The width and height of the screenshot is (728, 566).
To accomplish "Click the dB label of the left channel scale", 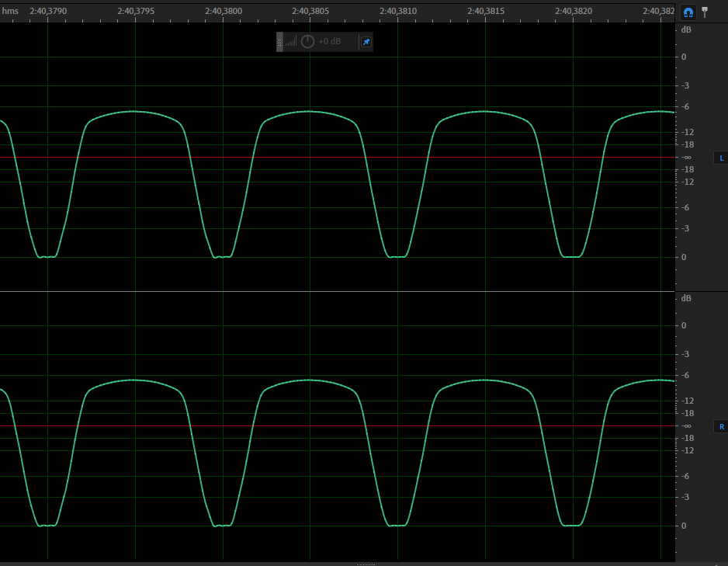I will tap(685, 30).
